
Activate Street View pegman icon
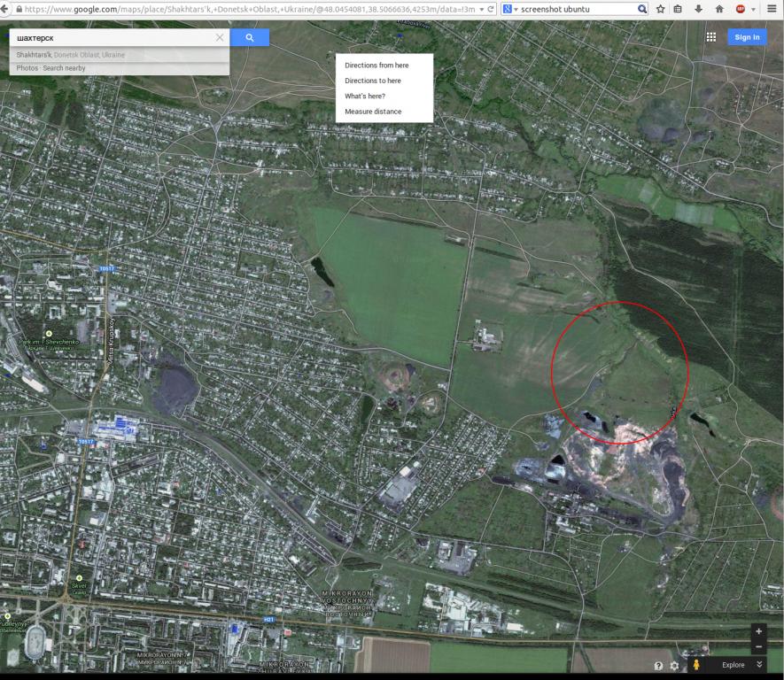pos(697,665)
